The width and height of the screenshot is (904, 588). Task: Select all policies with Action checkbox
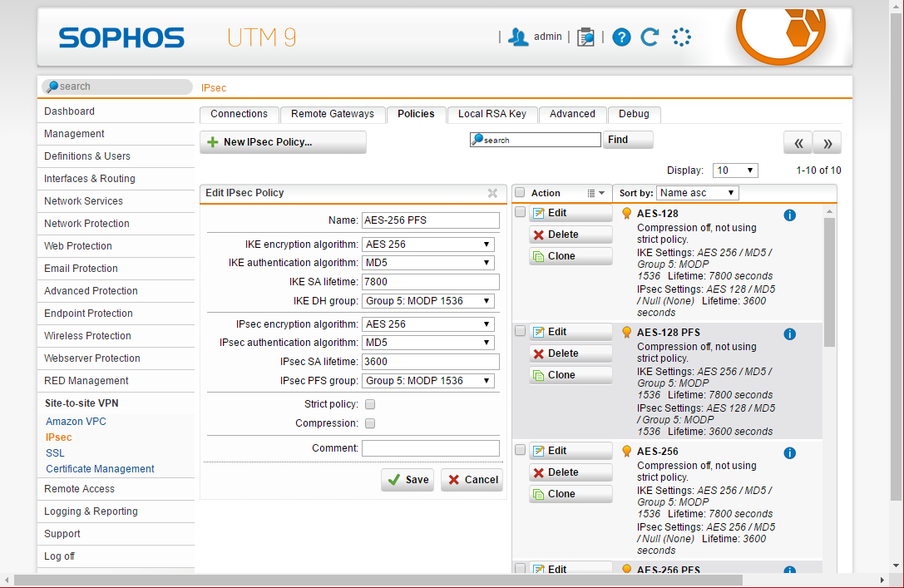[520, 193]
